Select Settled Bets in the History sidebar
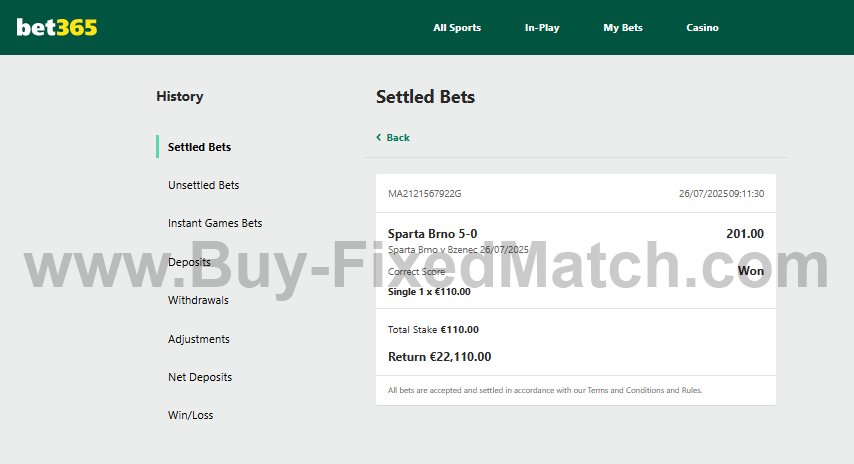 click(199, 147)
